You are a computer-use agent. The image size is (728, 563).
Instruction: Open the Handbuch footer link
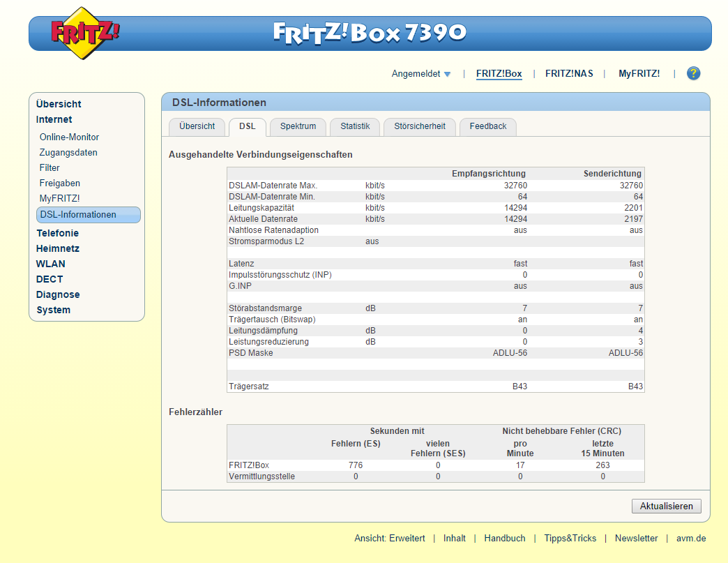point(505,539)
